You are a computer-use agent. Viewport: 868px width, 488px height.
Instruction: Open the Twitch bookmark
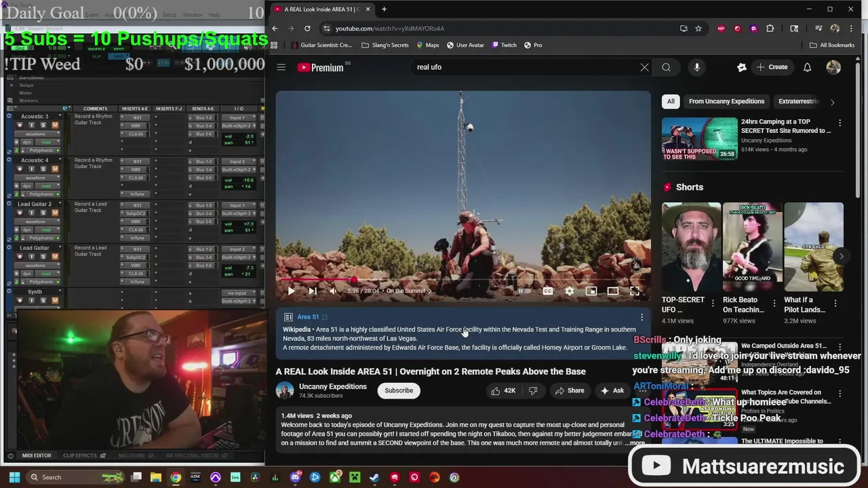click(x=504, y=45)
